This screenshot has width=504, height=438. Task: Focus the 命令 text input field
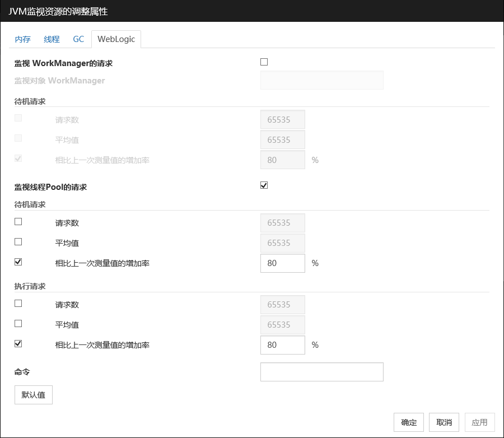coord(321,372)
